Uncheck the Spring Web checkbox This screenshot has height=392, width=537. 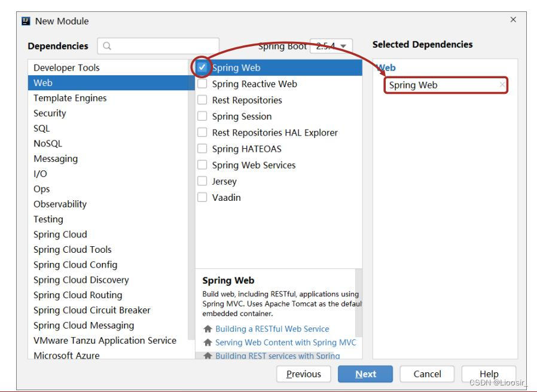coord(202,67)
